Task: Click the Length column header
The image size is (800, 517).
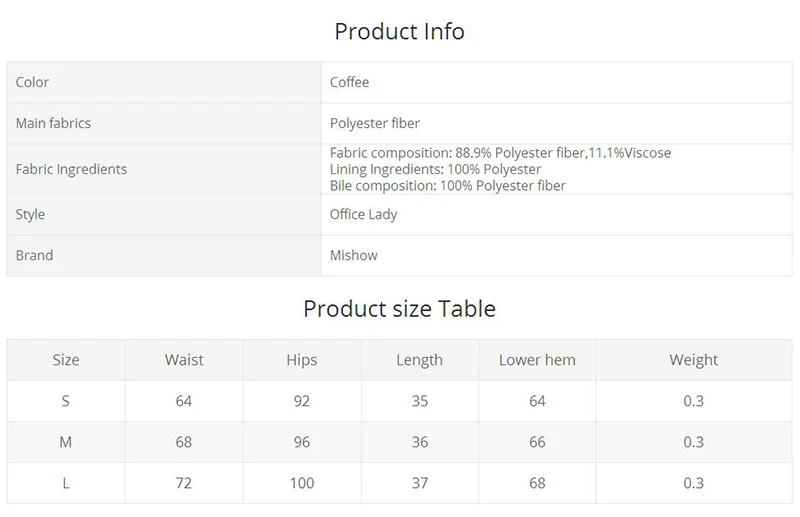Action: tap(419, 360)
